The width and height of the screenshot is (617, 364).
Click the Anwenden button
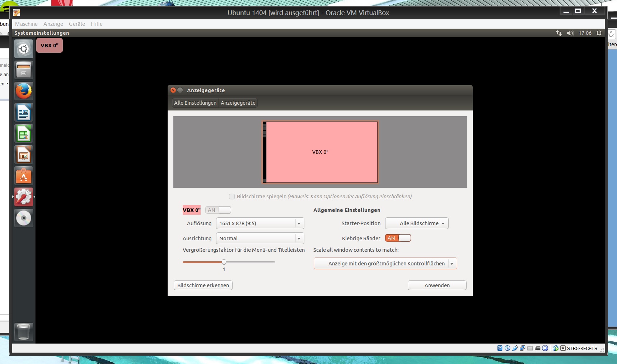437,285
